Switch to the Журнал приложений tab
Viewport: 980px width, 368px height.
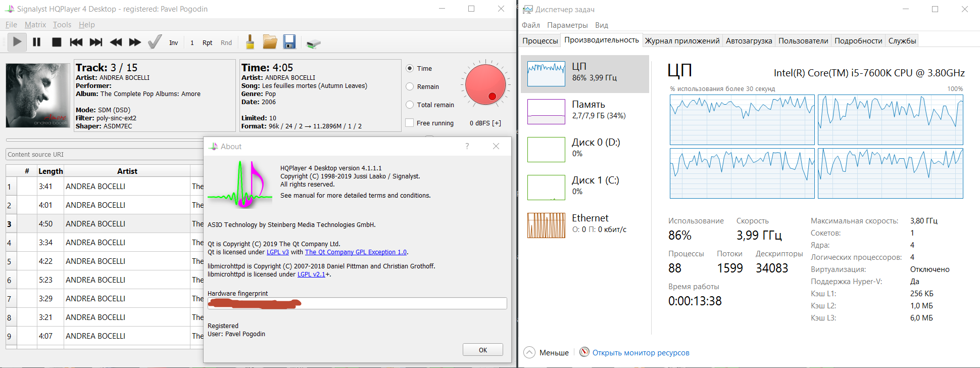pyautogui.click(x=682, y=40)
